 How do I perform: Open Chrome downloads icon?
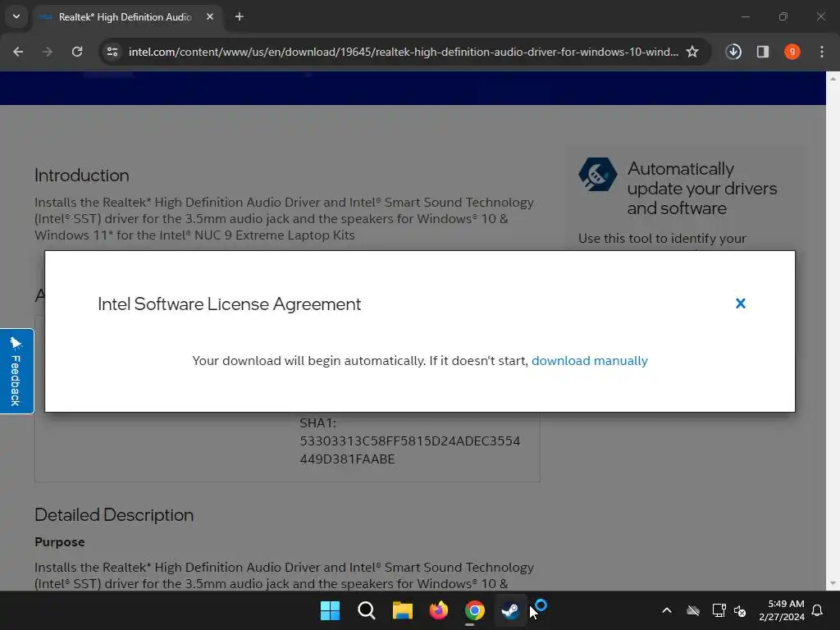click(733, 52)
